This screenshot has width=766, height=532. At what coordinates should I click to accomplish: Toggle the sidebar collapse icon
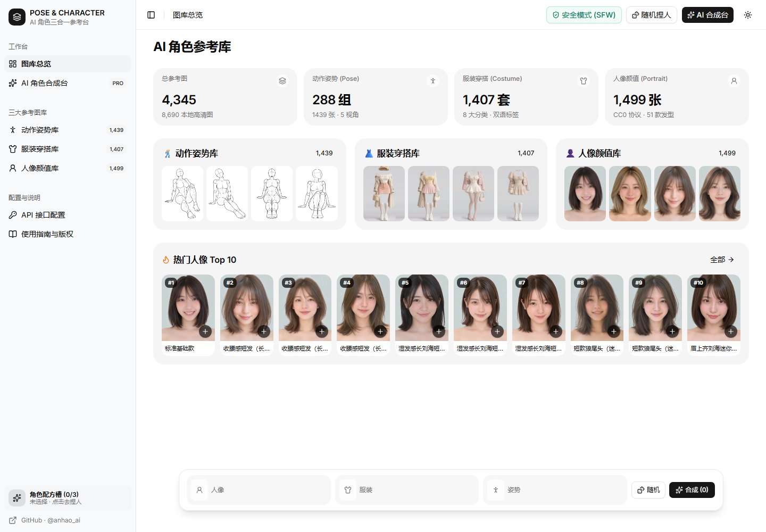[x=151, y=15]
